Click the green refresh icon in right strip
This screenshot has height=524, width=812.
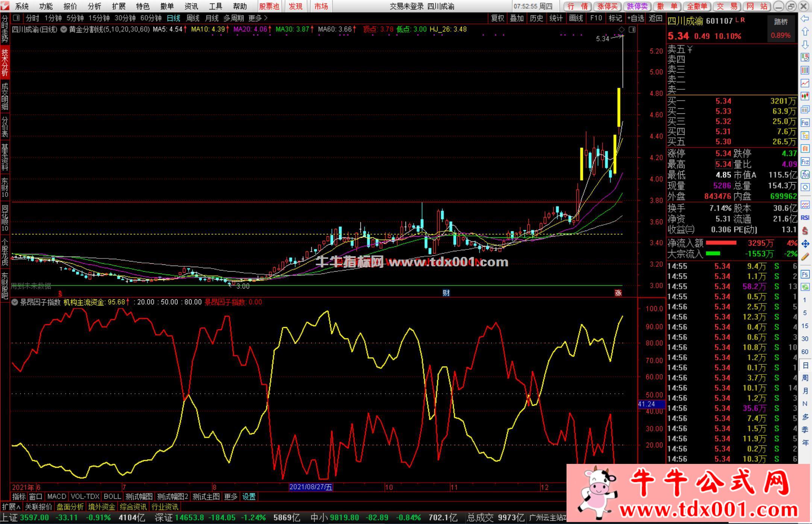(x=805, y=287)
